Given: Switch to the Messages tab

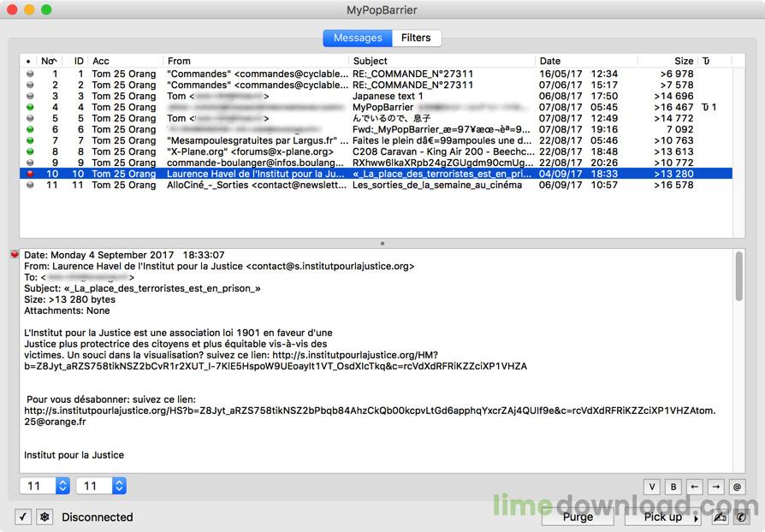Looking at the screenshot, I should [x=358, y=38].
